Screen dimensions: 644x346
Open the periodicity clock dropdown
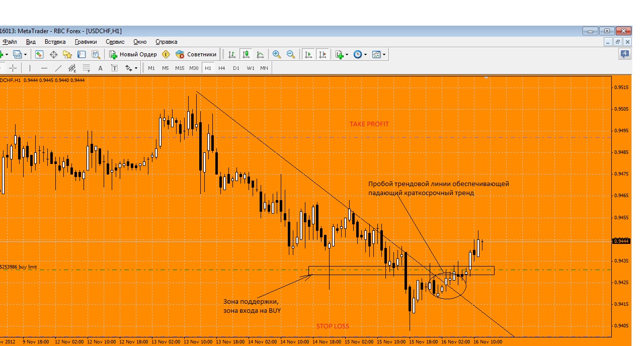(x=360, y=54)
